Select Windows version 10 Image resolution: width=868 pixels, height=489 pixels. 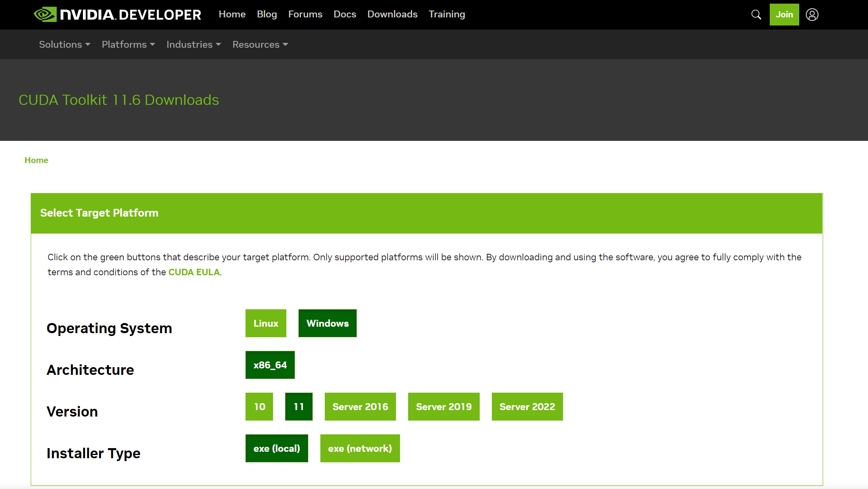click(x=259, y=406)
